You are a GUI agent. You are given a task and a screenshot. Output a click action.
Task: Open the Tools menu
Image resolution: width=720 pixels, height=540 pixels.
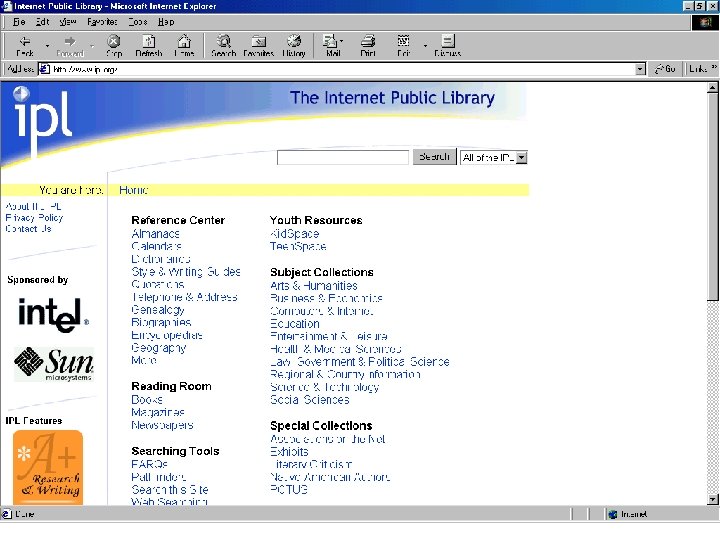(138, 22)
